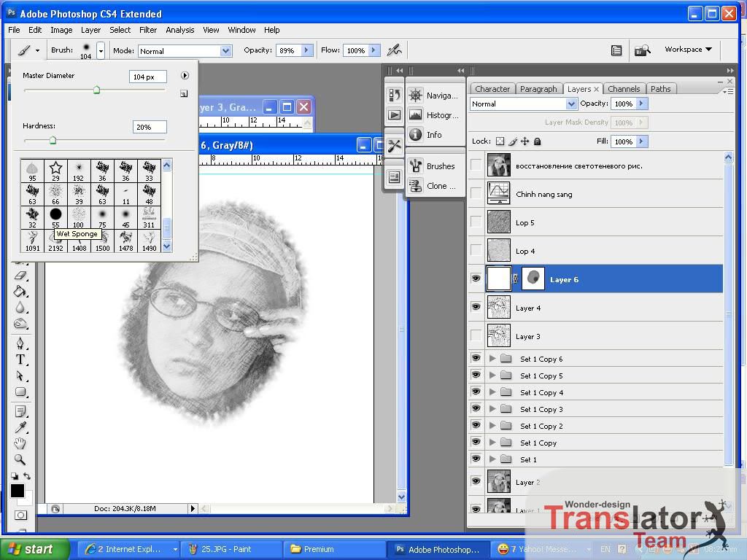
Task: Open brush preset picker arrow
Action: pos(101,50)
